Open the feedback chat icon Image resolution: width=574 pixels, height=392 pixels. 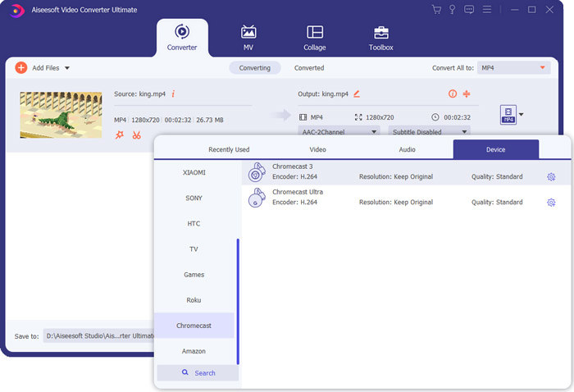(x=469, y=10)
